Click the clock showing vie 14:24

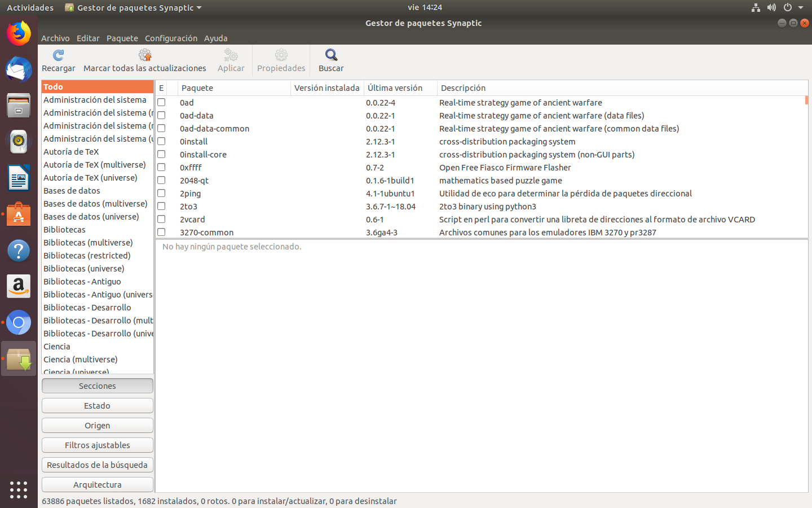[425, 7]
